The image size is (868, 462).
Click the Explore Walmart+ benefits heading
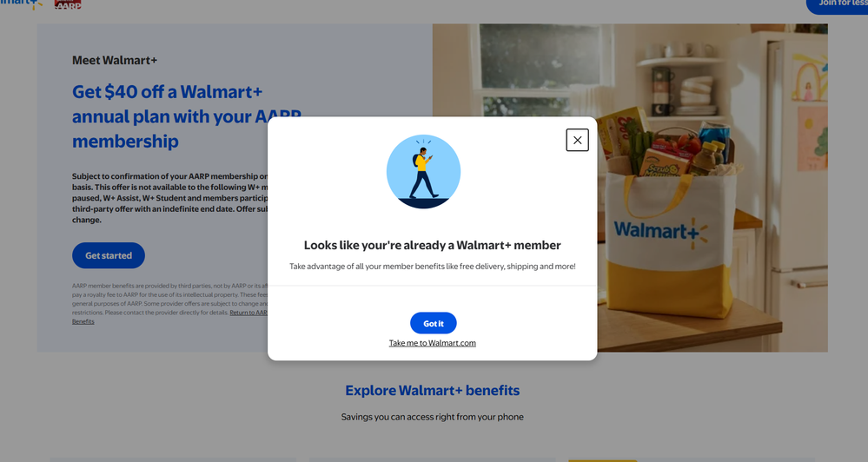coord(433,390)
